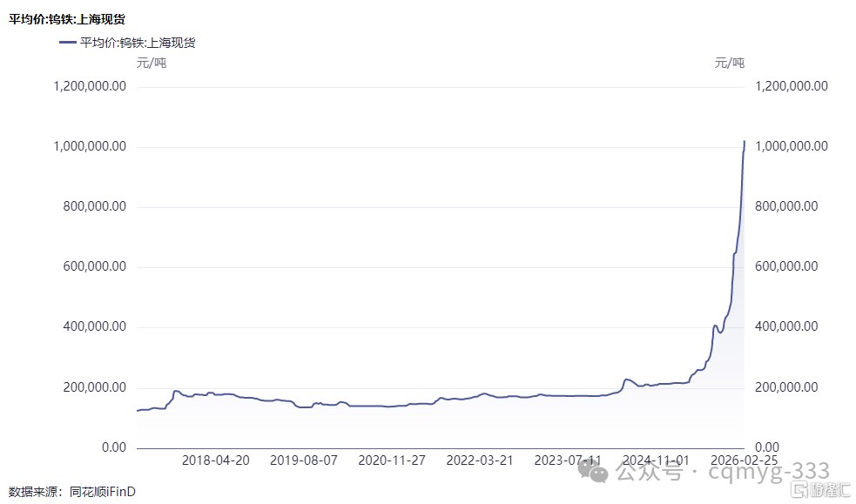Select the 2018-04-20 axis label
This screenshot has width=856, height=504.
[214, 460]
